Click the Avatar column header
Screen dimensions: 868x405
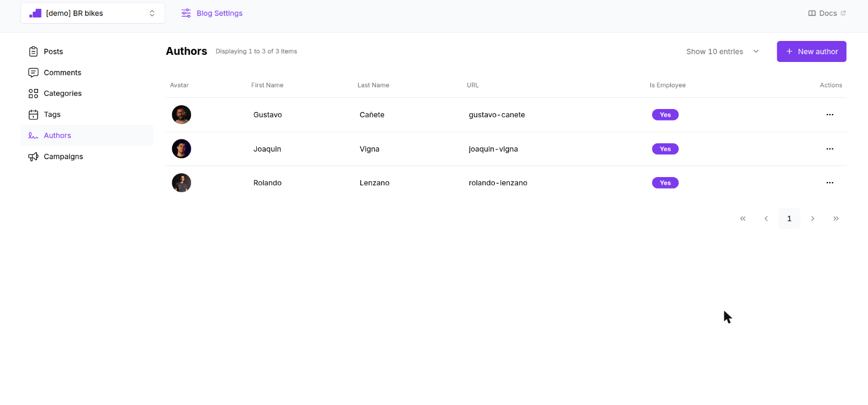point(179,85)
